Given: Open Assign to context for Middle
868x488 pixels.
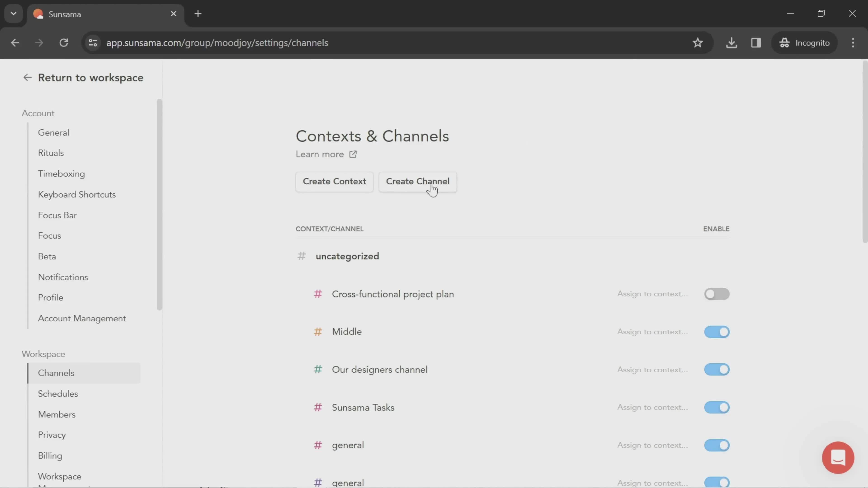Looking at the screenshot, I should point(652,332).
